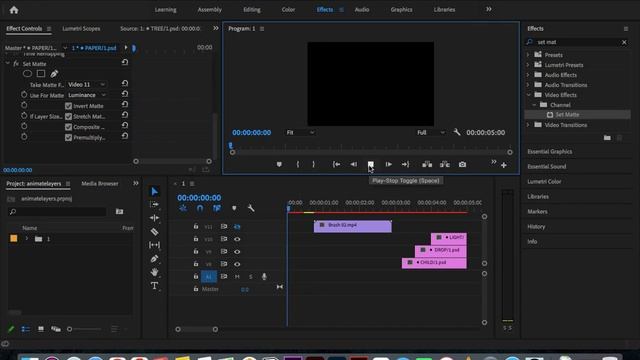Toggle track lock for V11
Viewport: 640px width, 360px height.
(196, 227)
